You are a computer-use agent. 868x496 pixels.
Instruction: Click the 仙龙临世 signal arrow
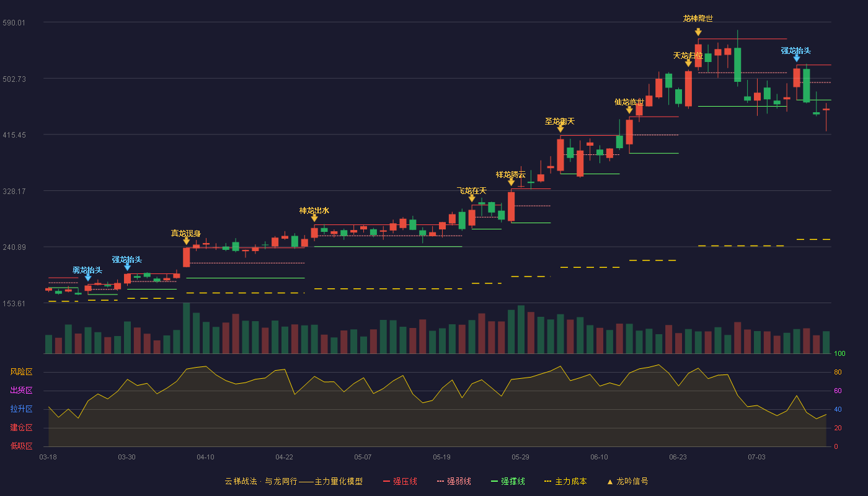coord(629,110)
